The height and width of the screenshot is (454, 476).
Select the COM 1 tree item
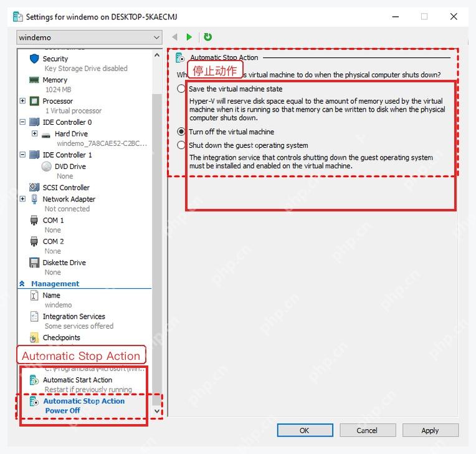tap(53, 220)
